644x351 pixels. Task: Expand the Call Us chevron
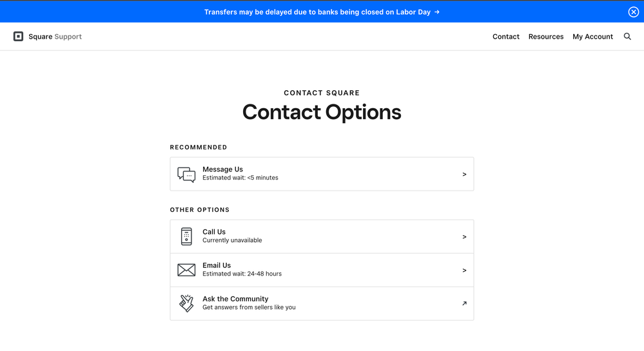click(464, 237)
